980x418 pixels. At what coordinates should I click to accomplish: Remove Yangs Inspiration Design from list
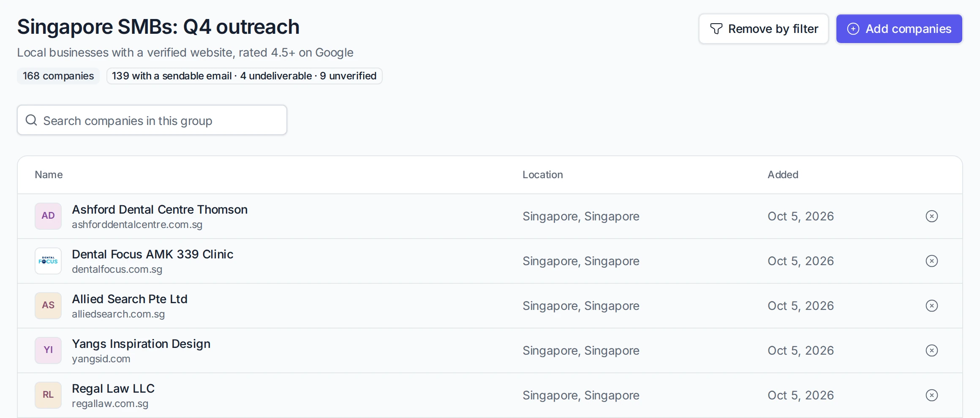(x=931, y=350)
